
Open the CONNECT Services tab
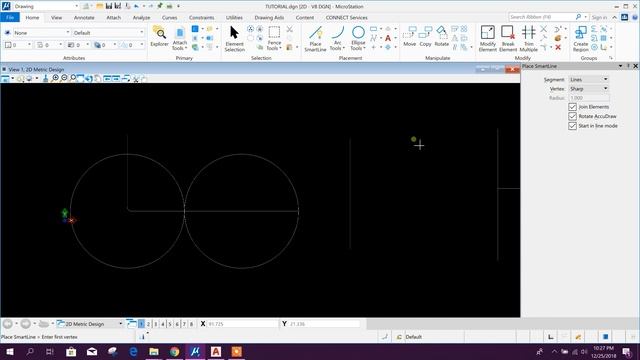[x=346, y=18]
